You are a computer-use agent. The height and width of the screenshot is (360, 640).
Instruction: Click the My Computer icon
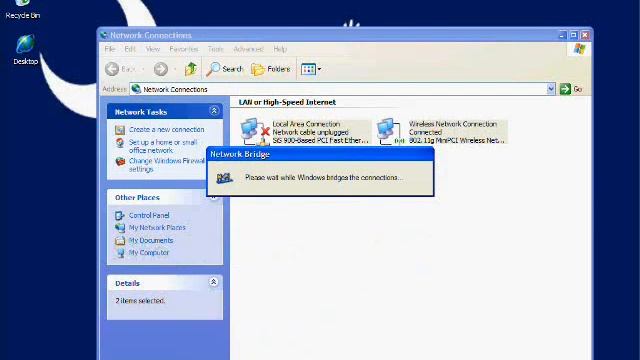(120, 253)
